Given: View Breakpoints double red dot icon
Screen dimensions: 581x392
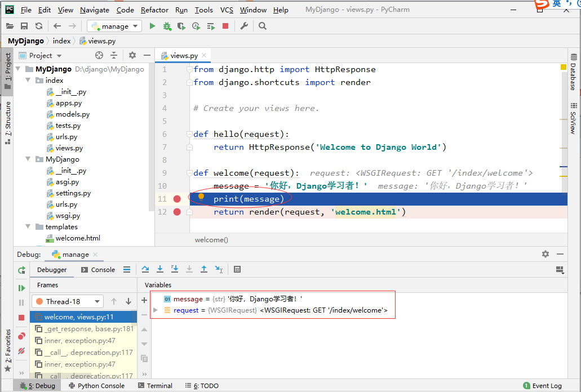Looking at the screenshot, I should 21,336.
